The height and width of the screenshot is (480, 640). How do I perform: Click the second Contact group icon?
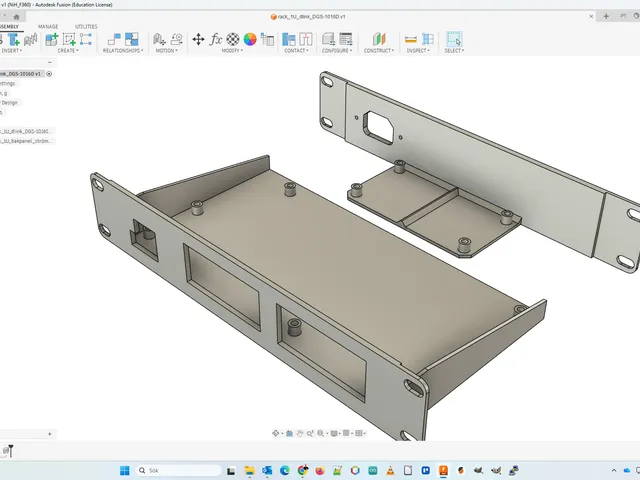(x=306, y=40)
